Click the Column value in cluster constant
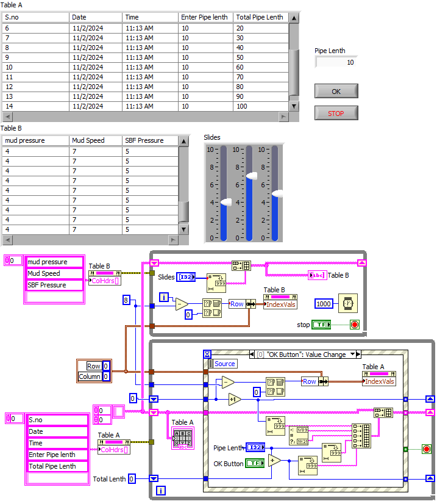This screenshot has width=437, height=504. coord(105,376)
